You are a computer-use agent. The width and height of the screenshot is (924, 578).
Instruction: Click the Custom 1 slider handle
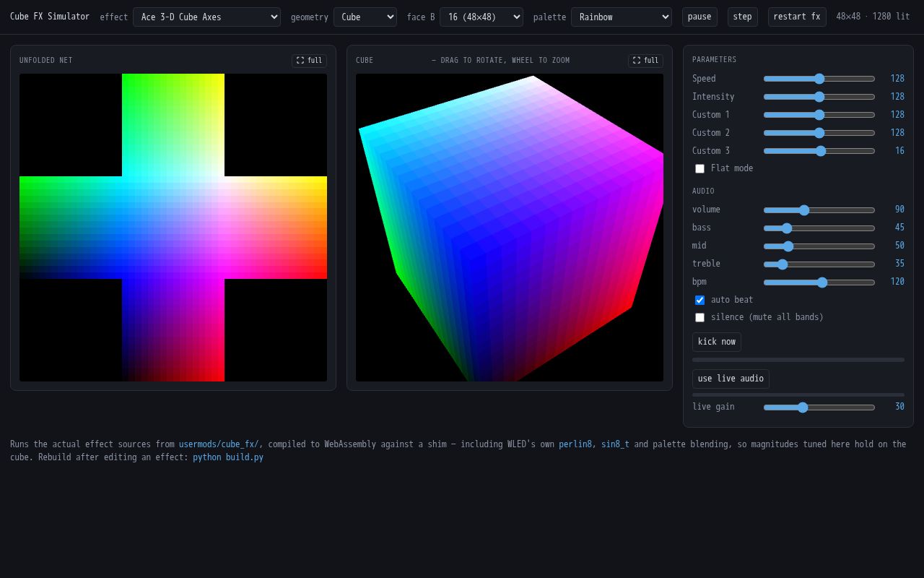click(x=819, y=115)
